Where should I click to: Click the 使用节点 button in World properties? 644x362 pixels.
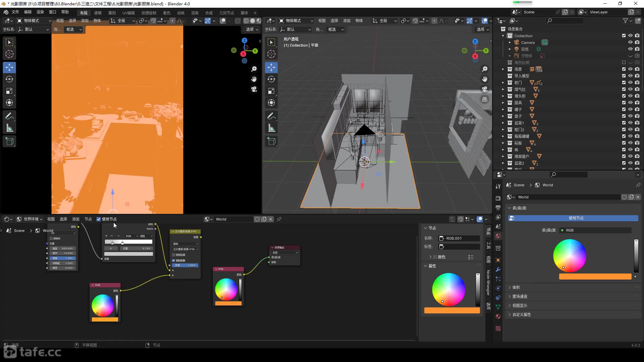click(x=573, y=218)
